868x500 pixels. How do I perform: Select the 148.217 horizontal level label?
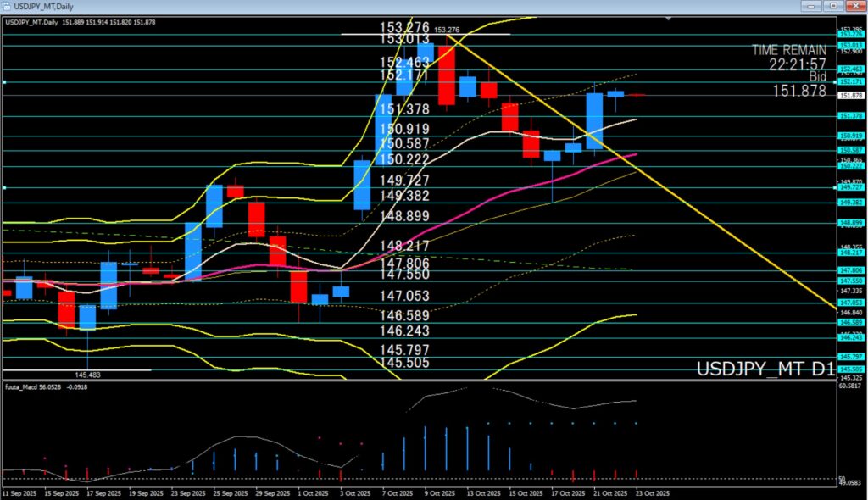tap(404, 246)
